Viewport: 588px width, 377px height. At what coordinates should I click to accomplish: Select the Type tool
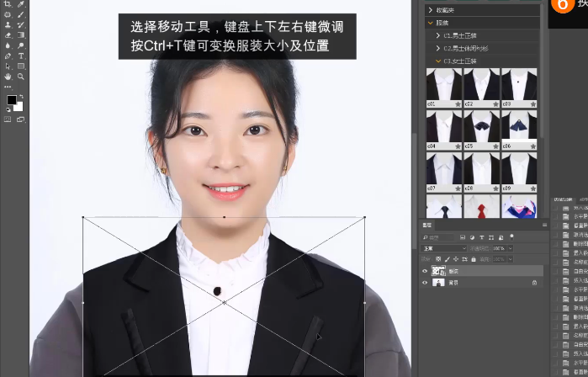point(21,56)
